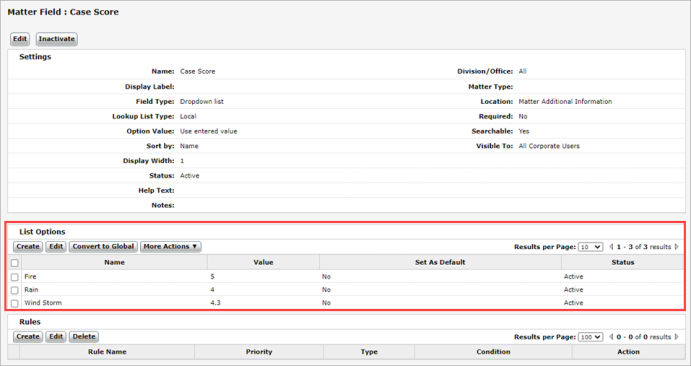This screenshot has height=366, width=691.
Task: Check the Fire row checkbox
Action: point(15,277)
